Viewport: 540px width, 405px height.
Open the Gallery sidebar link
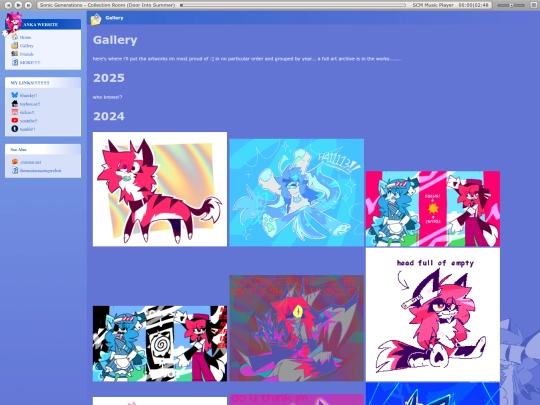pyautogui.click(x=27, y=45)
